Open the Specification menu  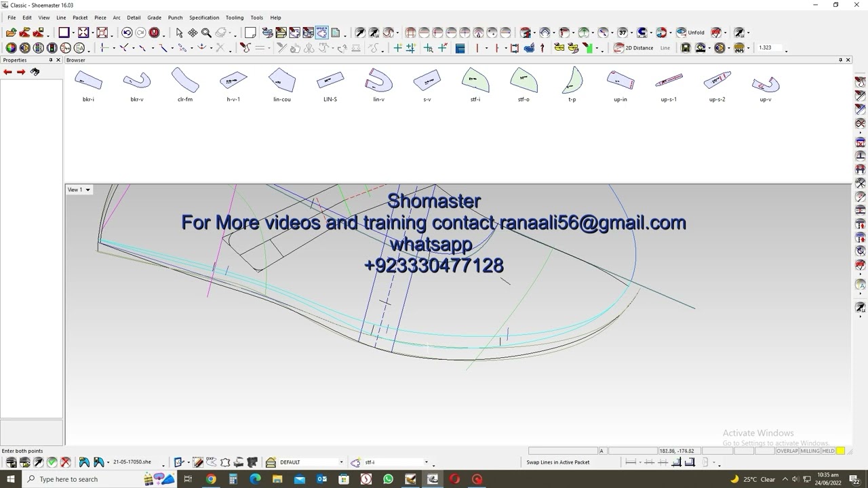(204, 18)
